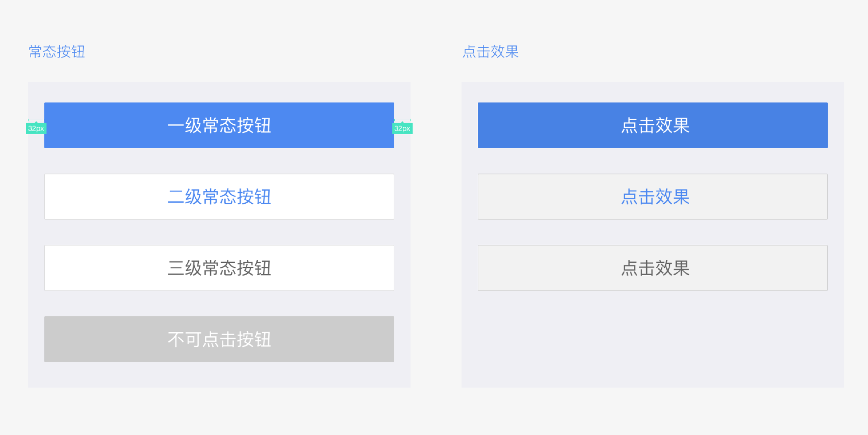
Task: Click the white 点击效果 text on the blue button
Action: tap(655, 126)
